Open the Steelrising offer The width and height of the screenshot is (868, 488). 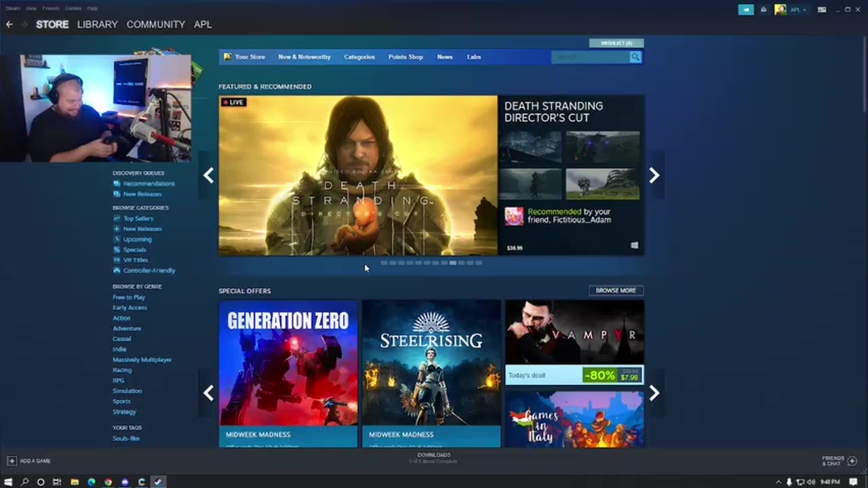[x=431, y=373]
